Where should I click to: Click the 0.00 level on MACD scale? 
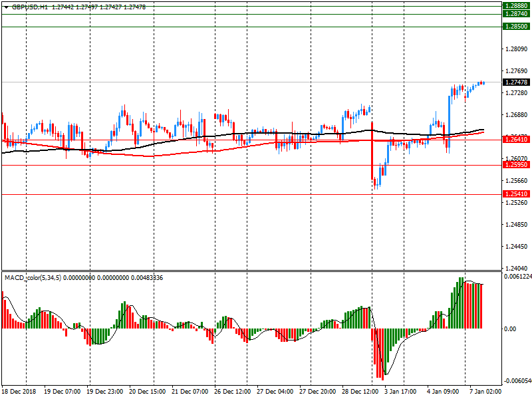pos(509,329)
